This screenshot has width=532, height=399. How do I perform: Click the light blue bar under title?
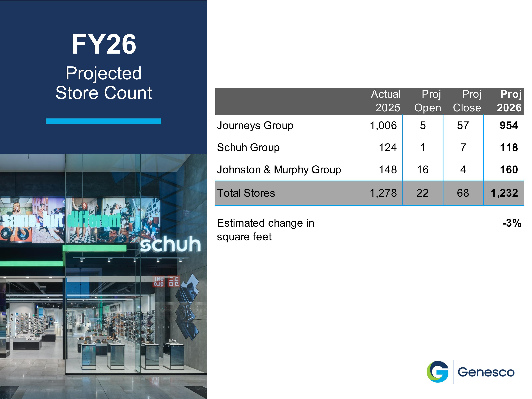104,121
